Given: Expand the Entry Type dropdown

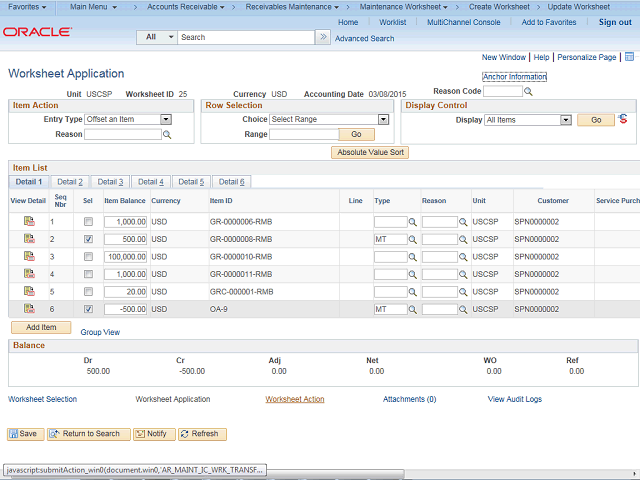Looking at the screenshot, I should (x=166, y=120).
